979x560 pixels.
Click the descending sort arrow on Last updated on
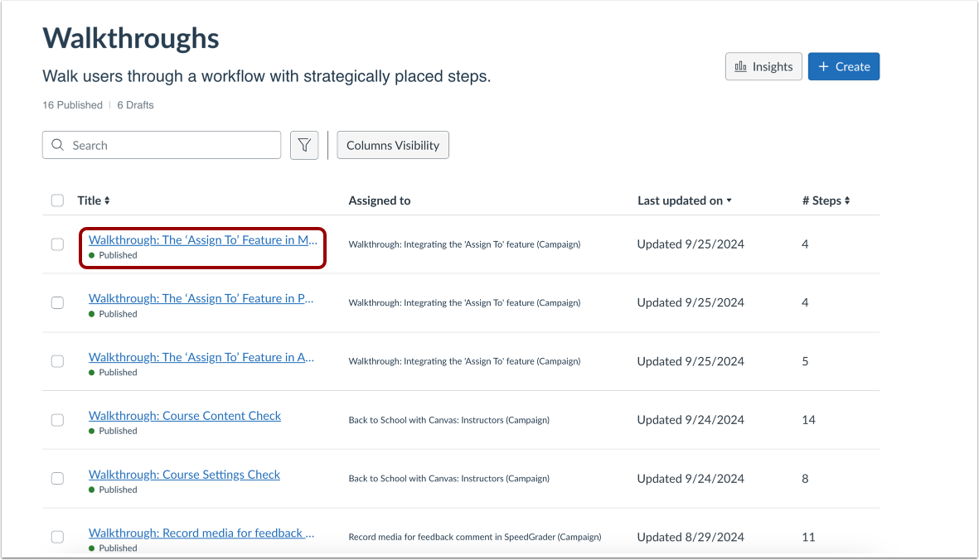tap(729, 200)
